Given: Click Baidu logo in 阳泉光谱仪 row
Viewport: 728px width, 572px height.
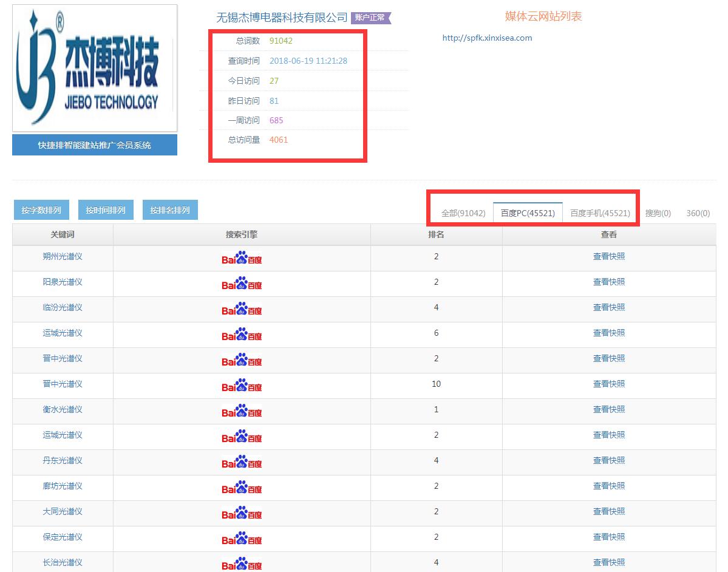Looking at the screenshot, I should click(x=242, y=284).
